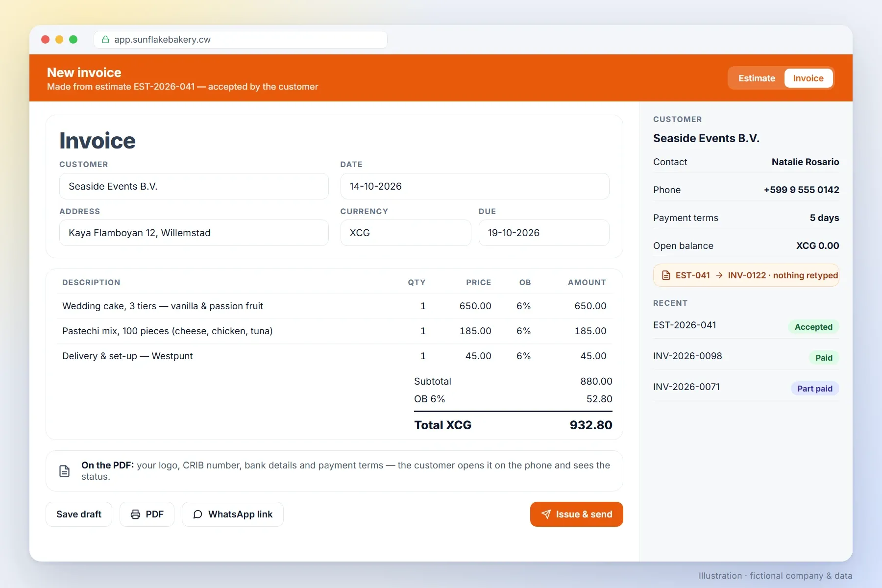Screen dimensions: 882x588
Task: Click the file icon next to EST-041
Action: pos(666,275)
